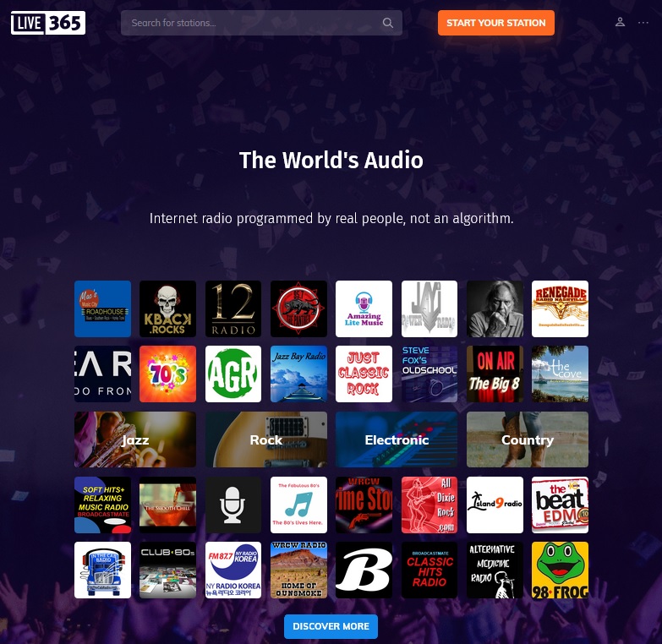Open Steve Fox's Oldschool station

pyautogui.click(x=429, y=374)
